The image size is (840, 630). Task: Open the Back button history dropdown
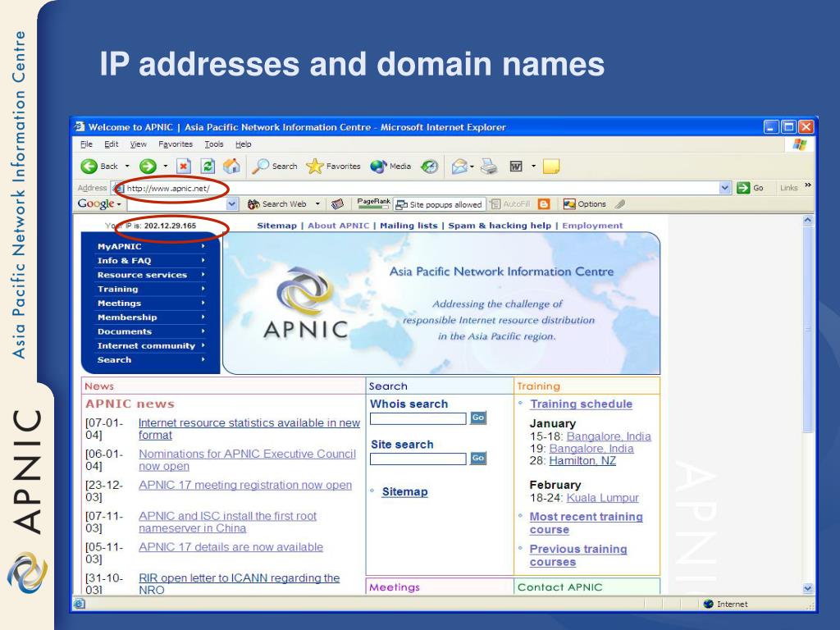pos(127,167)
